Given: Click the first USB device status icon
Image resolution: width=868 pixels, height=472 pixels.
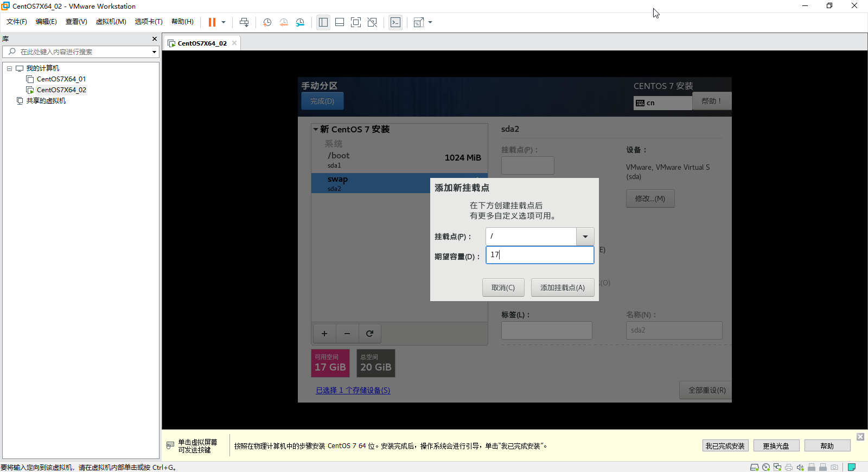Looking at the screenshot, I should pyautogui.click(x=812, y=467).
